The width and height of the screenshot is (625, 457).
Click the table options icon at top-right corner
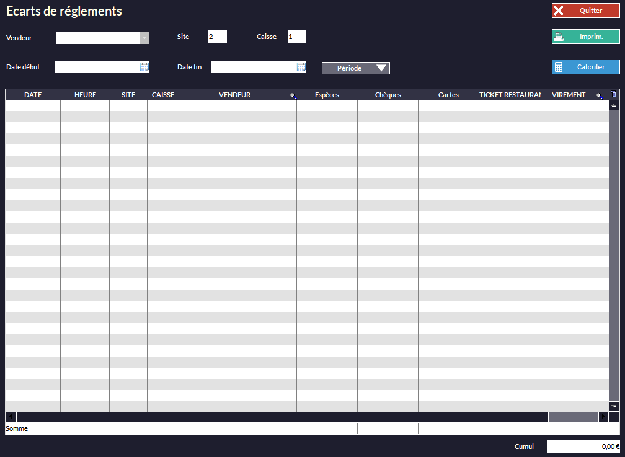(614, 95)
